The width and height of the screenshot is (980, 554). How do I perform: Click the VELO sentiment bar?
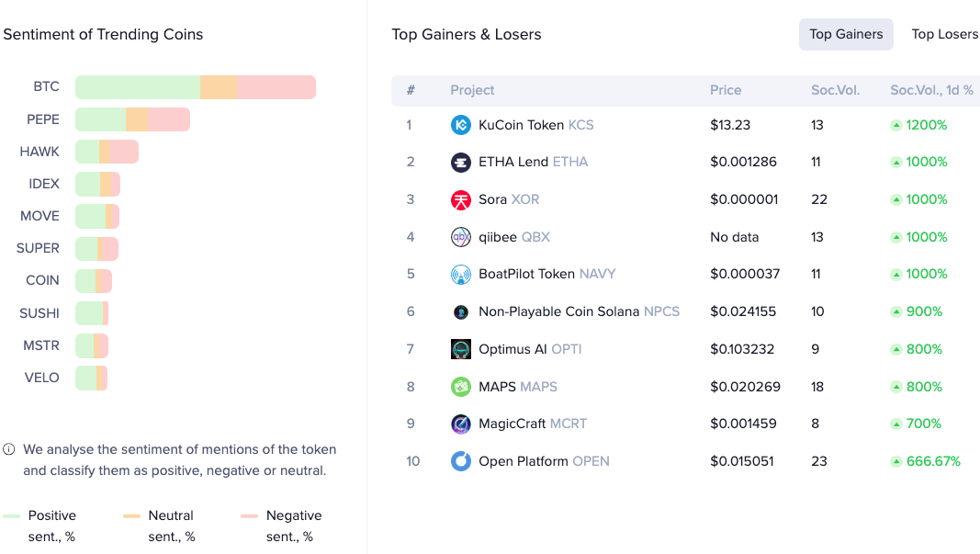coord(91,378)
